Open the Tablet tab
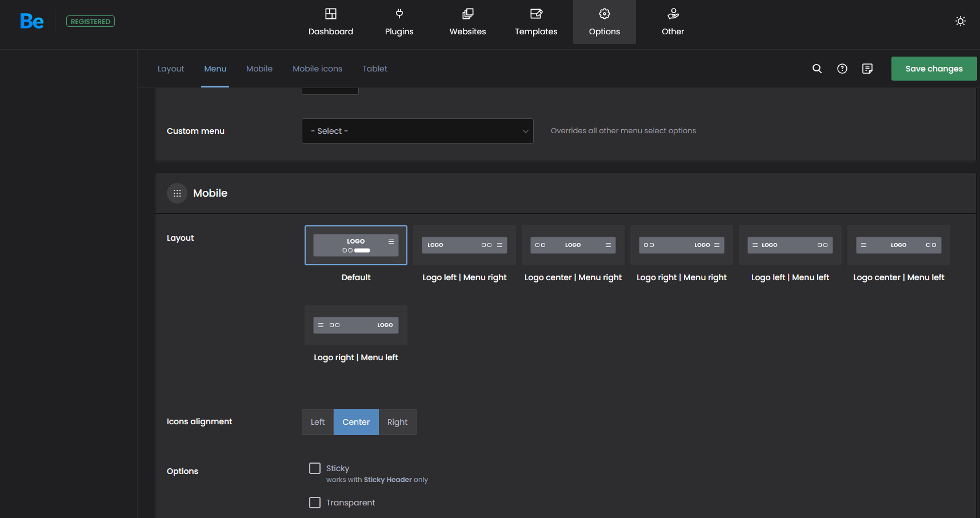Screen dimensions: 980x518 pyautogui.click(x=375, y=69)
